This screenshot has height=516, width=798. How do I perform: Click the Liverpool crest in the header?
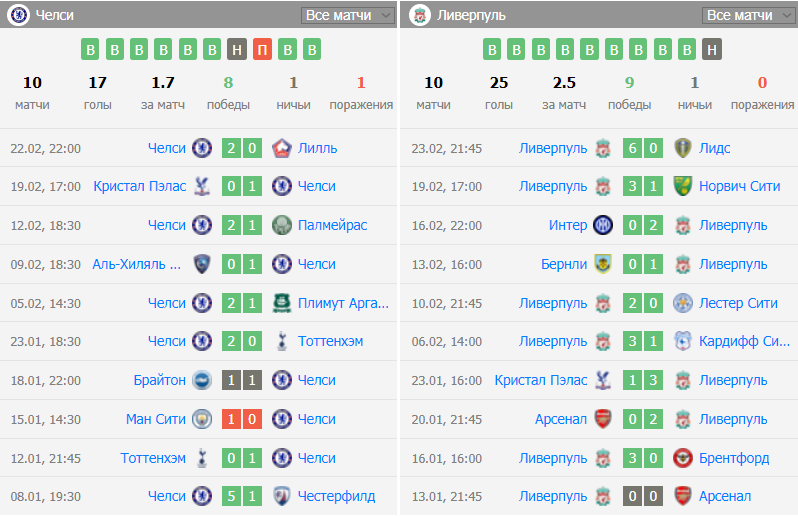[420, 15]
